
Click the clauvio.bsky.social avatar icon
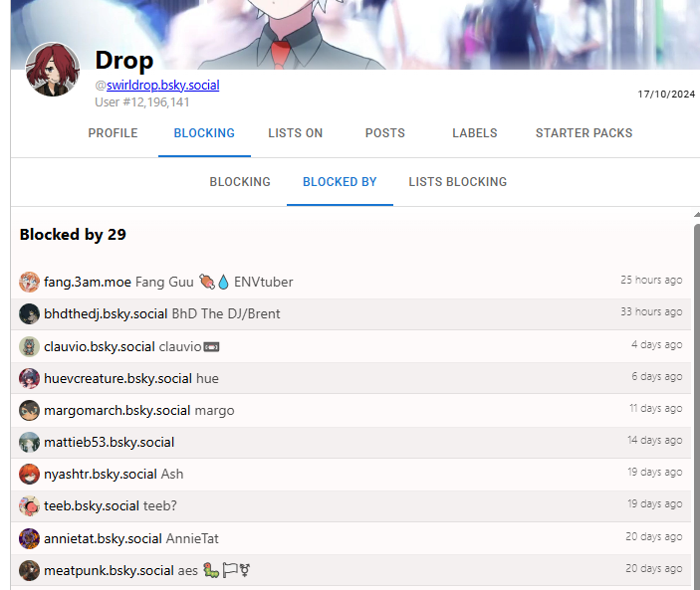click(30, 346)
